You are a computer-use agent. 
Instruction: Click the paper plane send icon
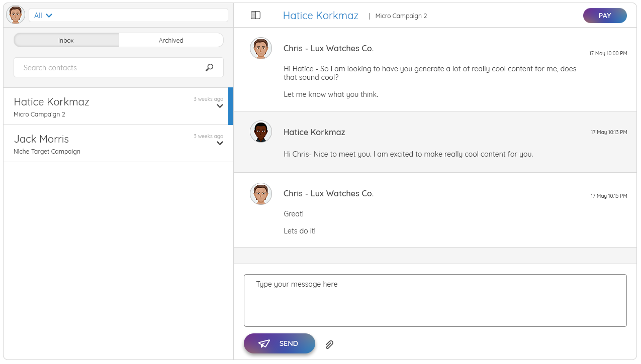[264, 343]
